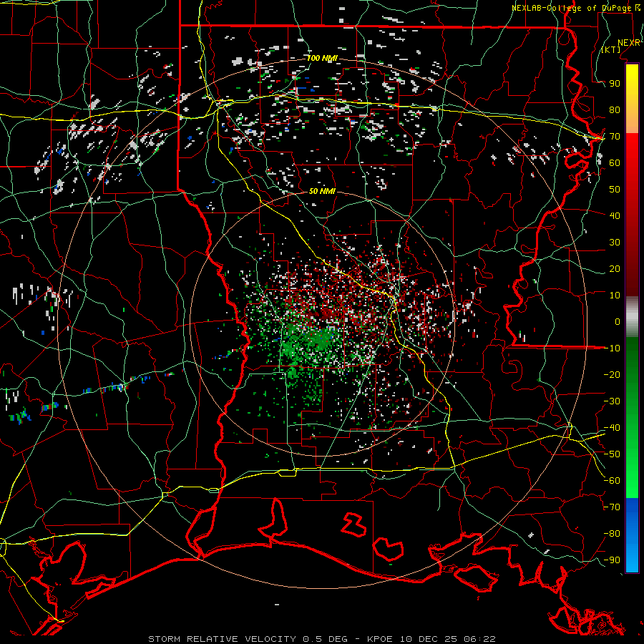
Task: Click the blue bottom segment of velocity color bar
Action: click(x=632, y=535)
